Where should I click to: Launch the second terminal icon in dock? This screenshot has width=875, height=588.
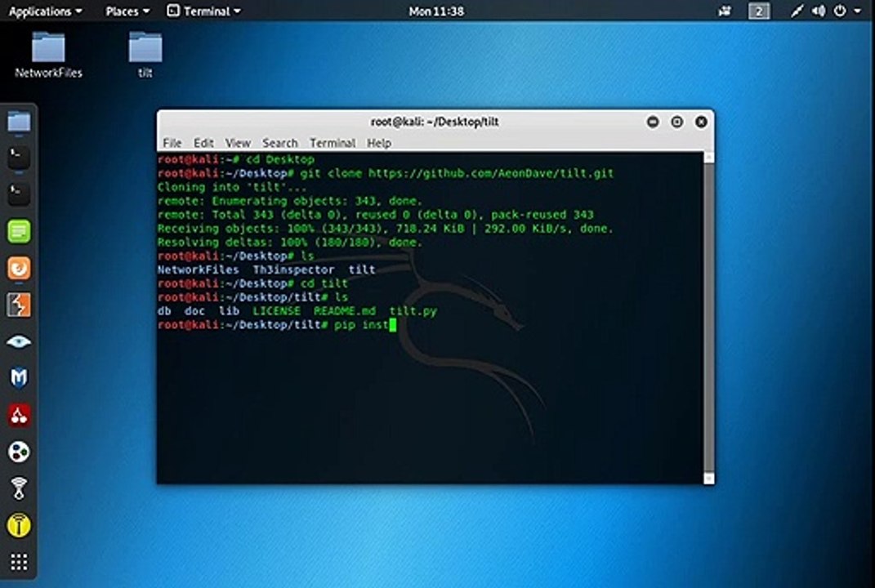click(19, 194)
